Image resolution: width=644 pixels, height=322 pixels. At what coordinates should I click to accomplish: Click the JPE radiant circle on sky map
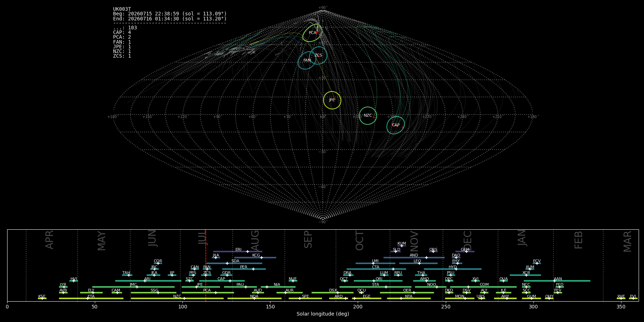click(x=332, y=100)
